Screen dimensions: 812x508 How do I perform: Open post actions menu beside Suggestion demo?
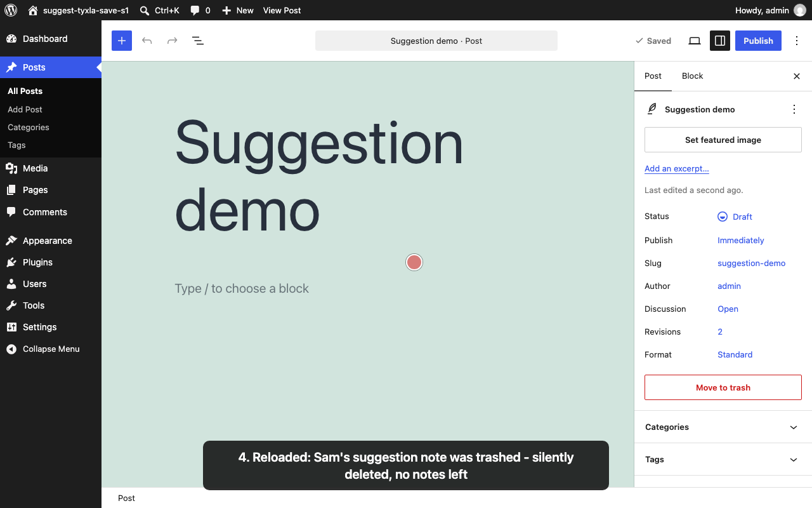point(794,109)
